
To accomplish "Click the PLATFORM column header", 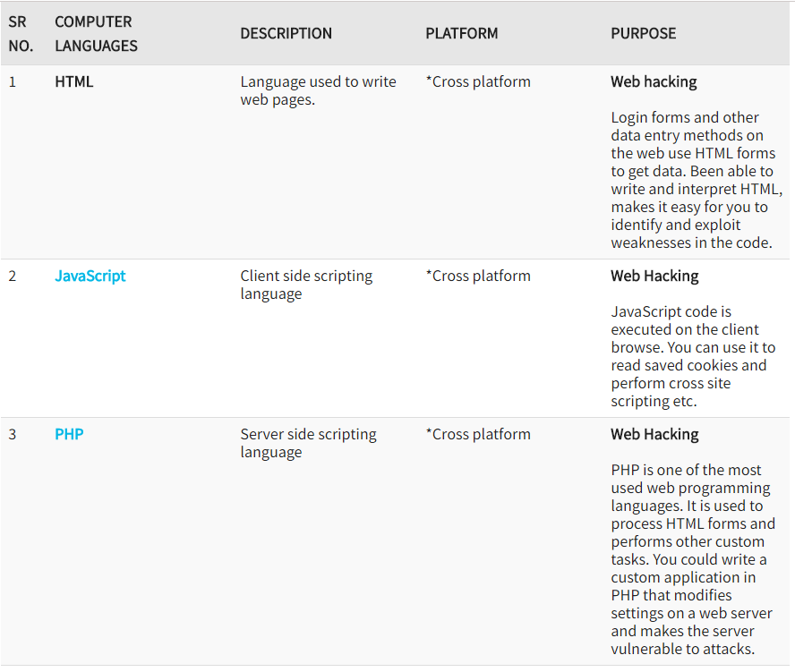I will 461,33.
